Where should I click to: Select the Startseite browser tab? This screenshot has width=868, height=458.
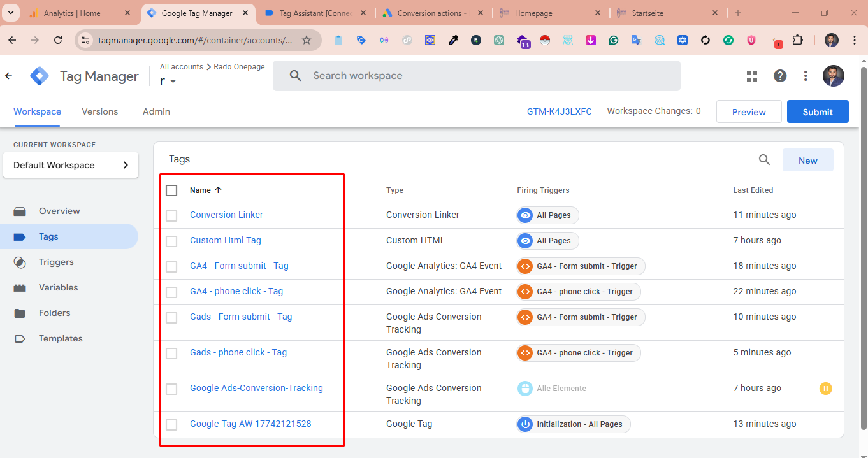(667, 13)
